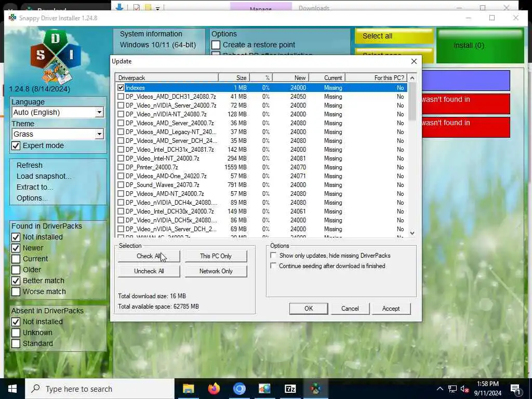This screenshot has width=532, height=399.
Task: Click the Accept button
Action: tap(391, 309)
